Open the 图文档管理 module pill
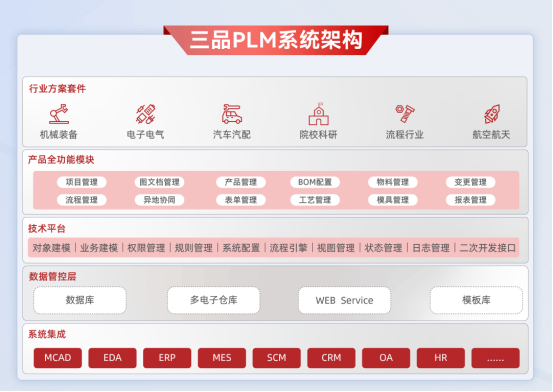Viewport: 553px width, 392px height. [x=159, y=182]
